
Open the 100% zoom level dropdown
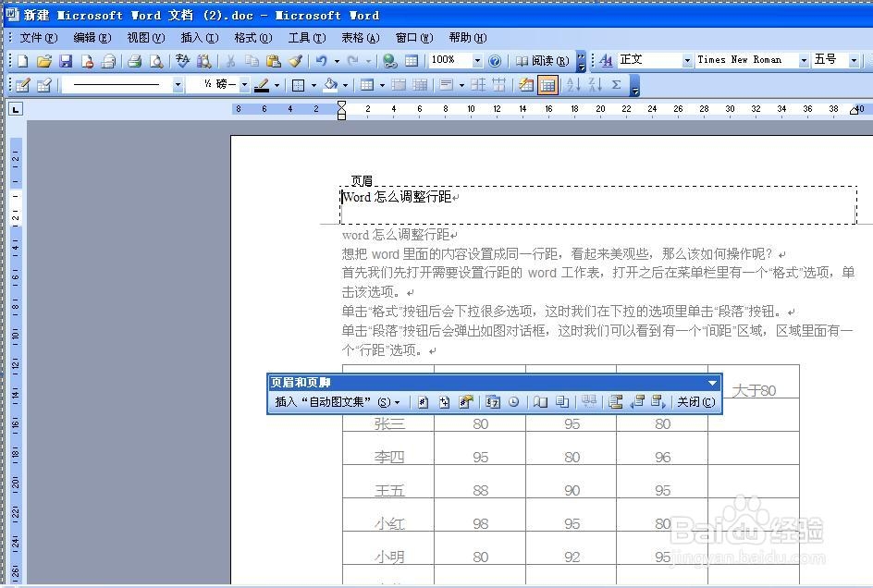(477, 60)
